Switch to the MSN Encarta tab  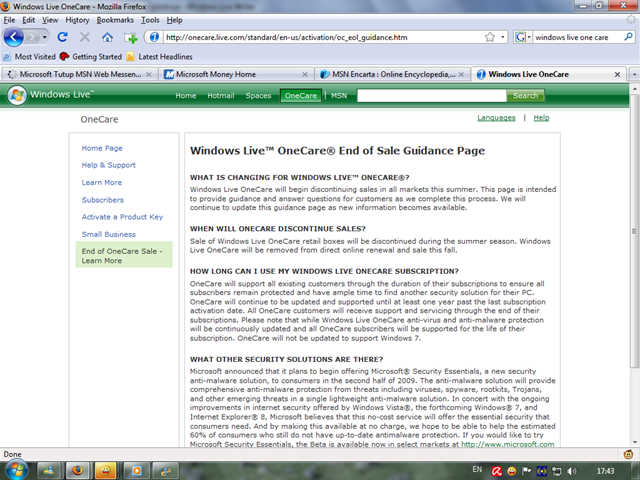pos(390,74)
